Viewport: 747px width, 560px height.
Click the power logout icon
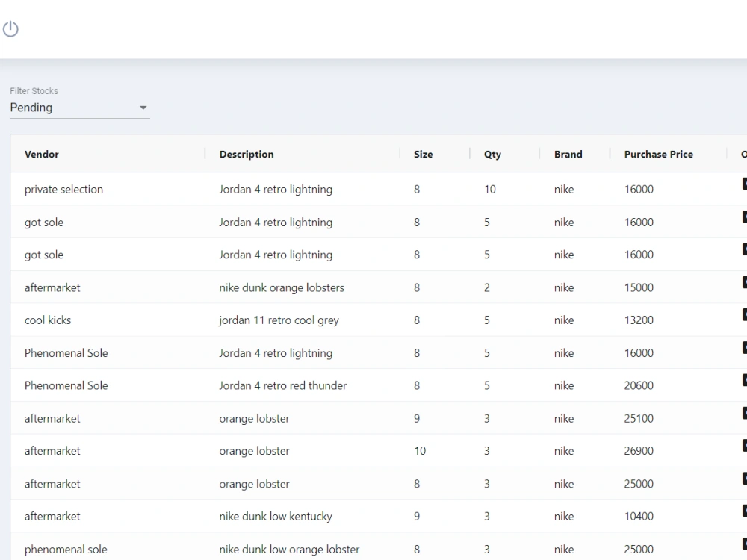(10, 29)
